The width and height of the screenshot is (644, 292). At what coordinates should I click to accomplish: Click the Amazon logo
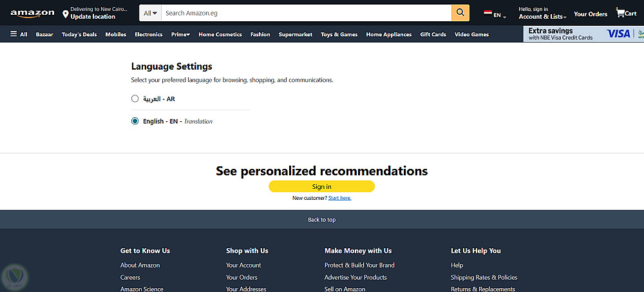click(x=32, y=14)
